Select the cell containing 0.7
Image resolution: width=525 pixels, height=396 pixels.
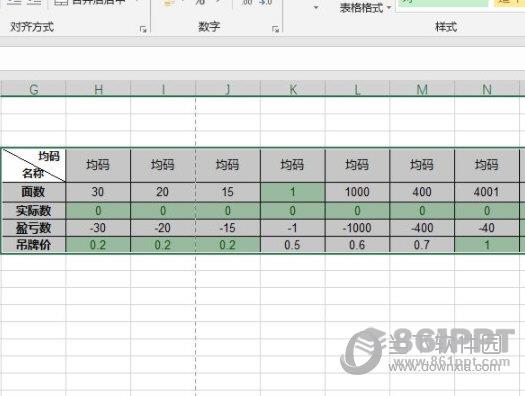pos(422,245)
